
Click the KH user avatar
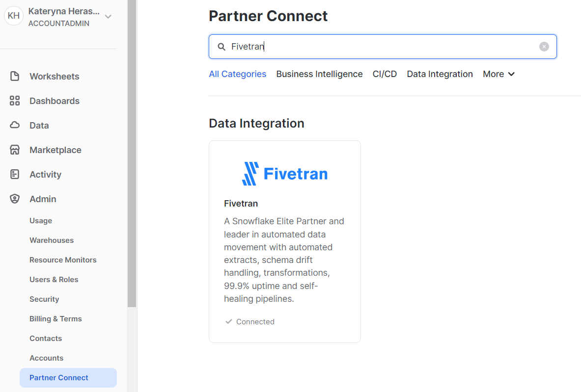[x=14, y=16]
